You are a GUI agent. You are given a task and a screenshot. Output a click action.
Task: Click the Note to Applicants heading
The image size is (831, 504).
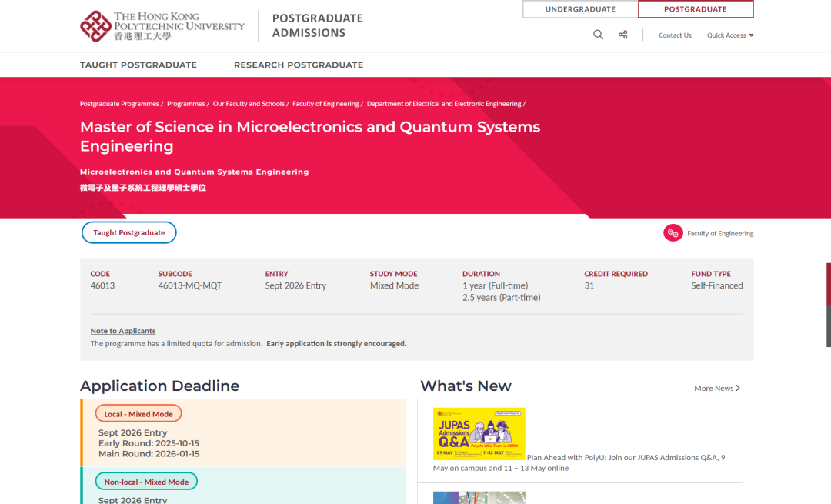tap(123, 331)
